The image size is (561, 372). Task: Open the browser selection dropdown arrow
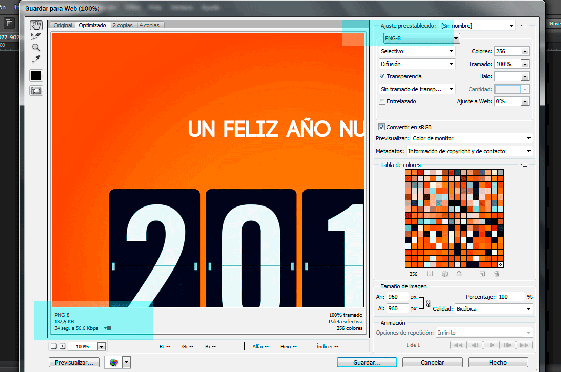click(126, 362)
